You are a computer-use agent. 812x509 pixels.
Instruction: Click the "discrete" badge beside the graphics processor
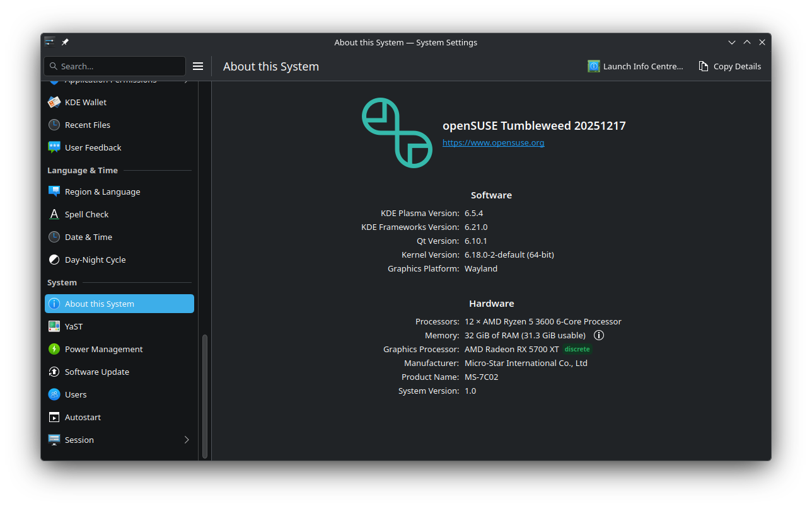577,349
